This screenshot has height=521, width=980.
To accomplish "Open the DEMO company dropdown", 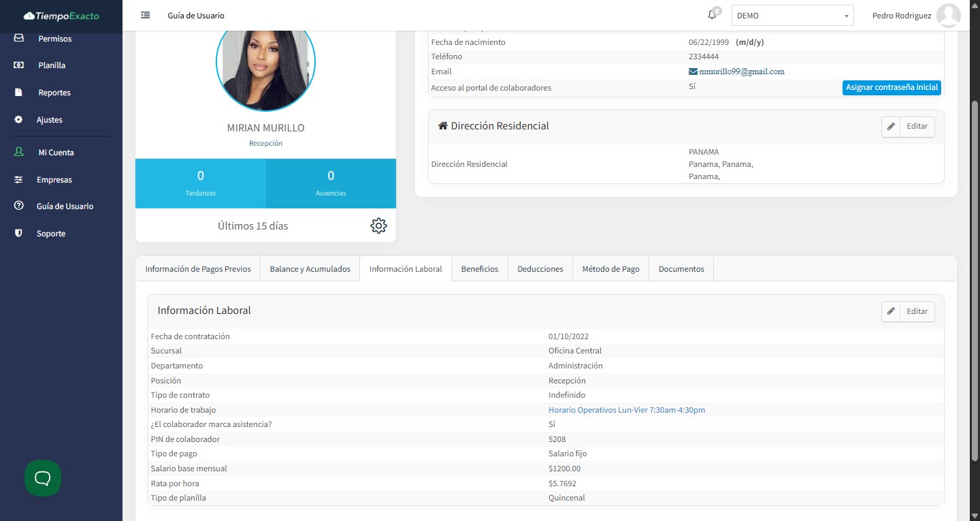I will pyautogui.click(x=792, y=16).
